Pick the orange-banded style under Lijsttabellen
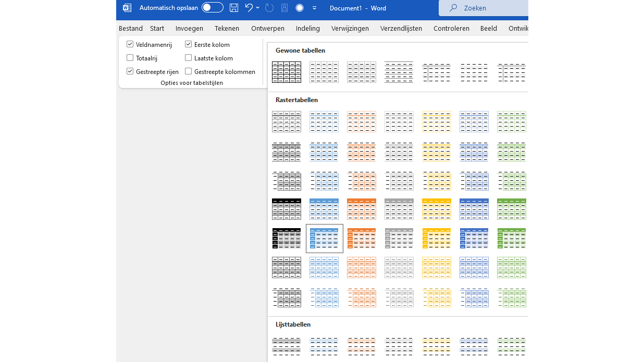This screenshot has width=644, height=362. click(x=362, y=347)
